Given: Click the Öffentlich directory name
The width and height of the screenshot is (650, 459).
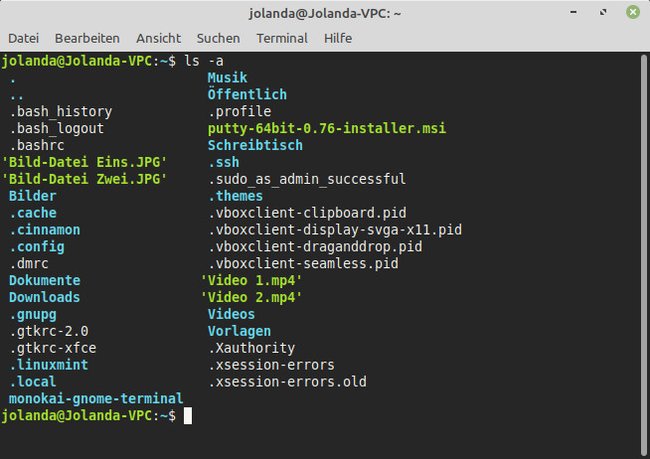Looking at the screenshot, I should pyautogui.click(x=247, y=95).
